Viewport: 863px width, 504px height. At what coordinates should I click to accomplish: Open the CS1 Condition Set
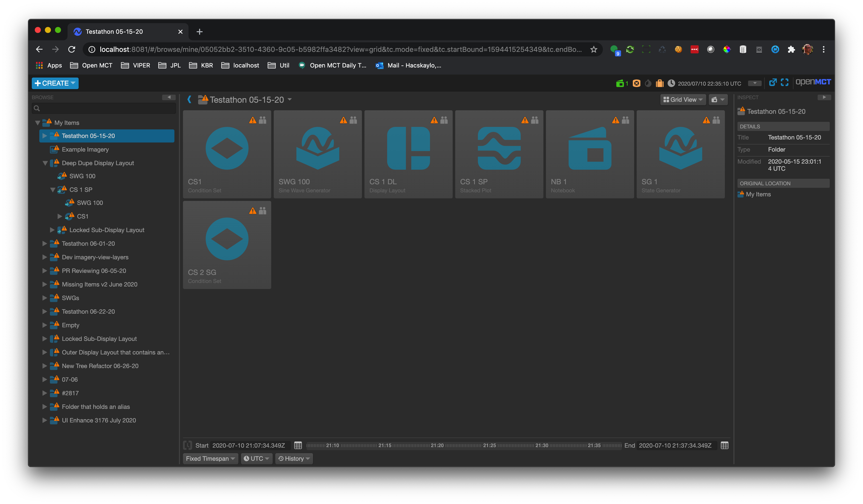click(227, 154)
